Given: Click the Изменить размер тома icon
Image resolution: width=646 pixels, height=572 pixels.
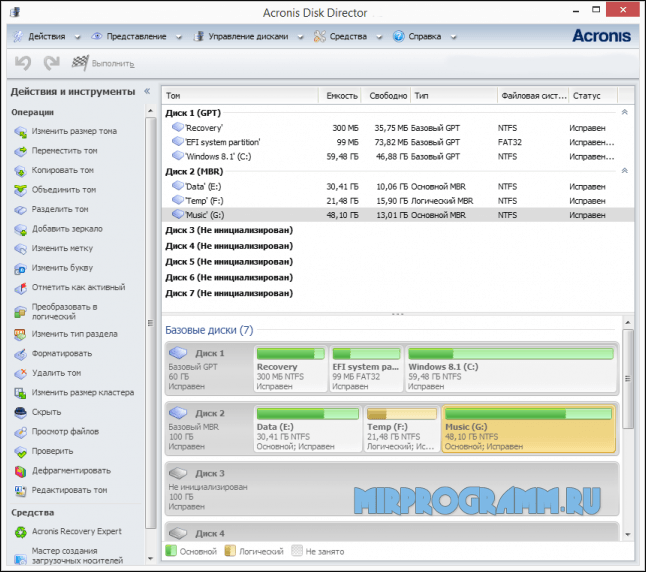Looking at the screenshot, I should click(20, 131).
